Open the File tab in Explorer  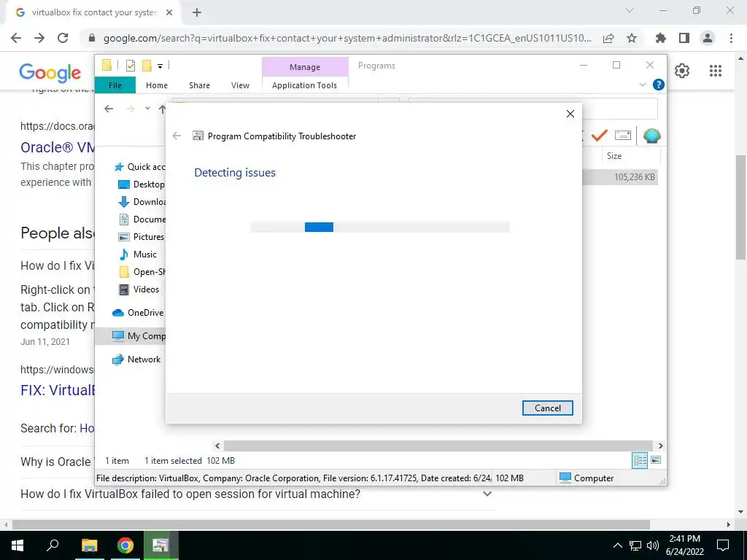(x=115, y=85)
